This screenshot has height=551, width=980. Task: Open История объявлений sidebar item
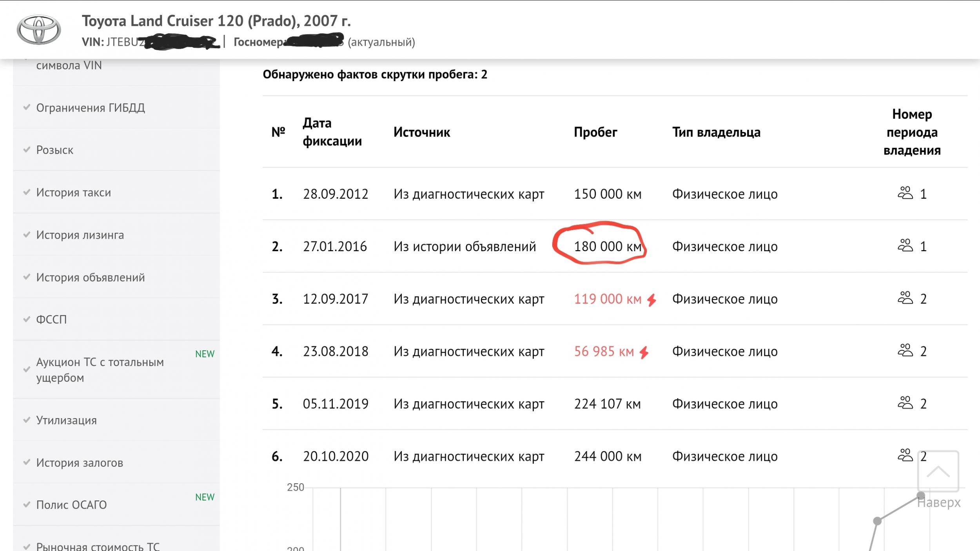point(116,277)
